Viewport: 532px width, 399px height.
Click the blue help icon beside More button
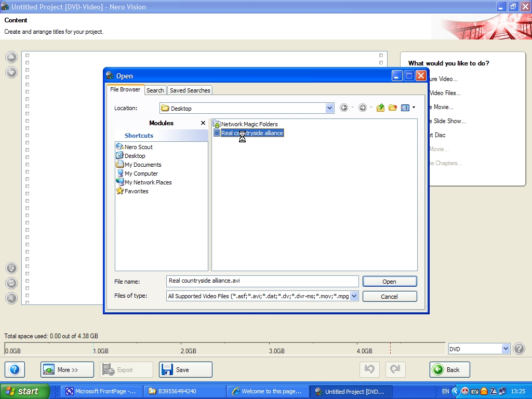(15, 370)
